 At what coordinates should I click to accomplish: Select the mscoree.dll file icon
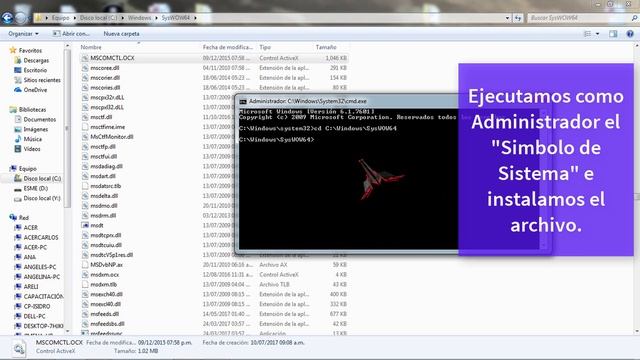[x=85, y=68]
